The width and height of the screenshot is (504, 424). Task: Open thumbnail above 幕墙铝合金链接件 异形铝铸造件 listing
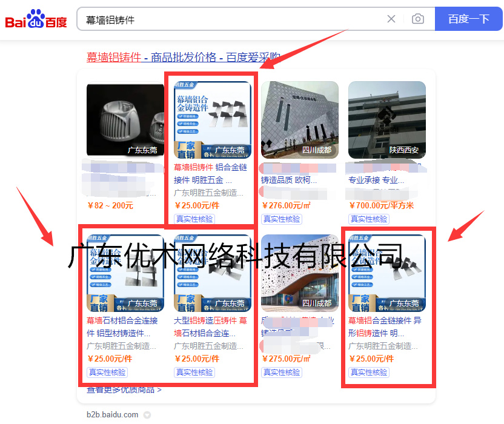coord(387,273)
